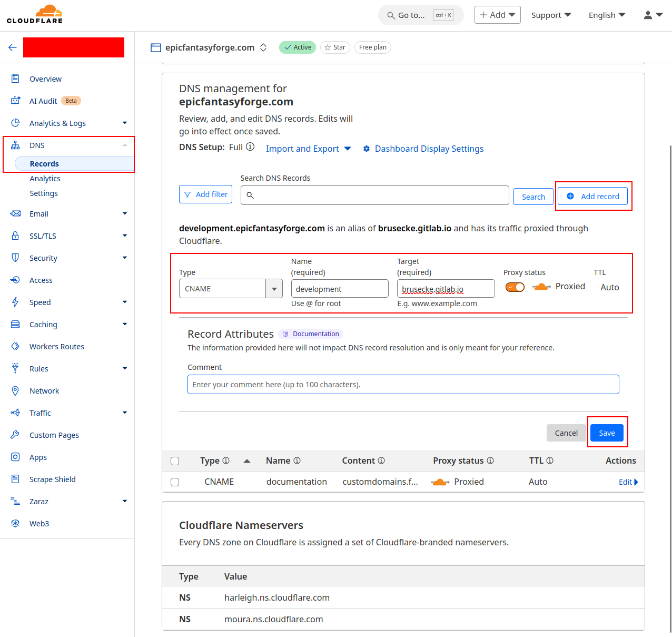Click the SSL/TLS padlock icon

point(15,236)
